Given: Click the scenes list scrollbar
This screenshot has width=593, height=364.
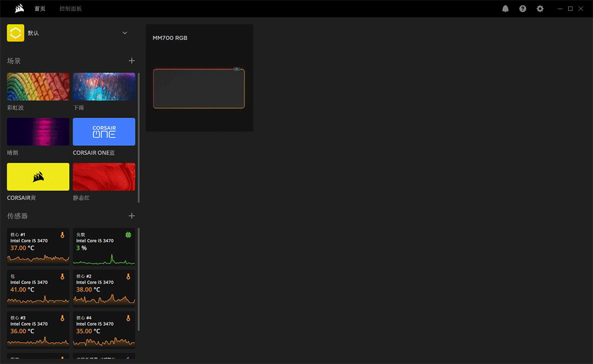Looking at the screenshot, I should [x=139, y=138].
